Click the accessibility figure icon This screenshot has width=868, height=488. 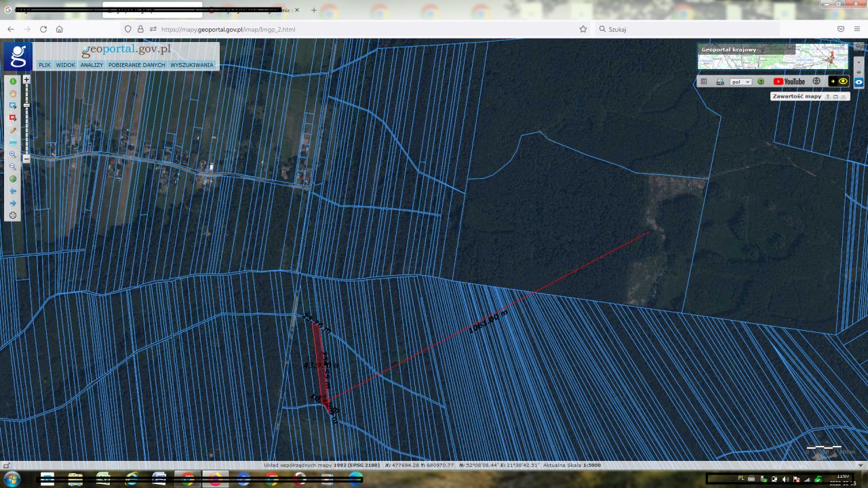[x=816, y=81]
